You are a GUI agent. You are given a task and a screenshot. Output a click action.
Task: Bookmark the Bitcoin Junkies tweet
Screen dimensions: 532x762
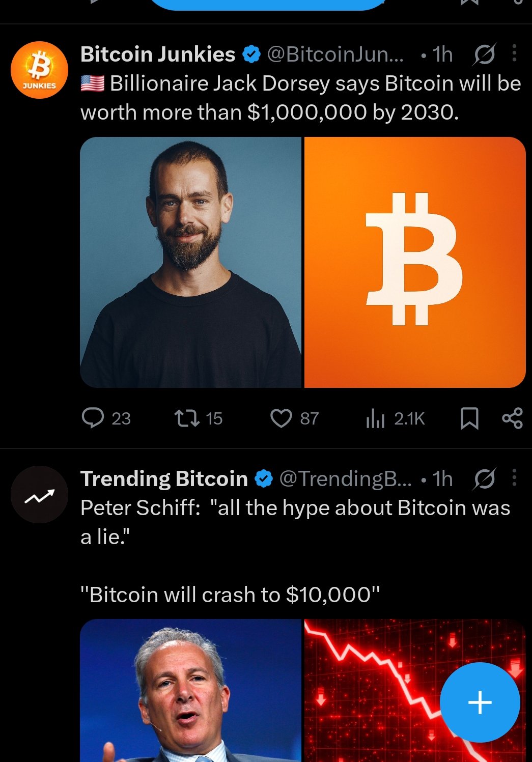point(469,418)
